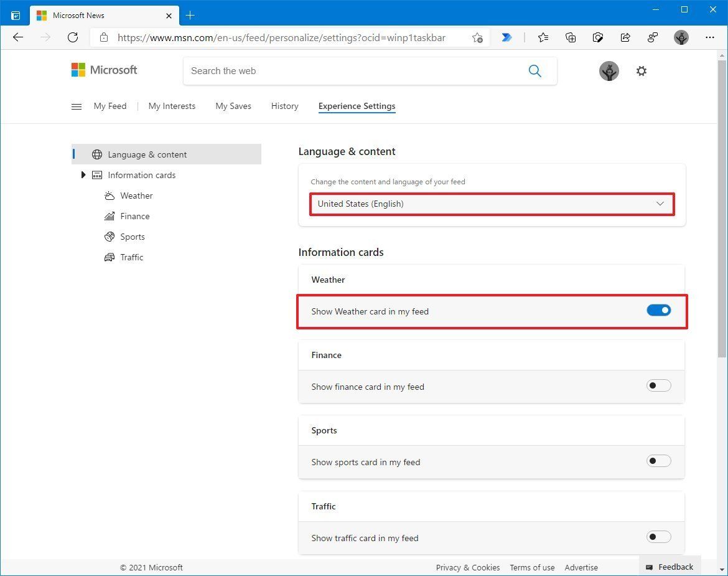Switch to the My Interests tab
This screenshot has width=728, height=576.
(172, 106)
